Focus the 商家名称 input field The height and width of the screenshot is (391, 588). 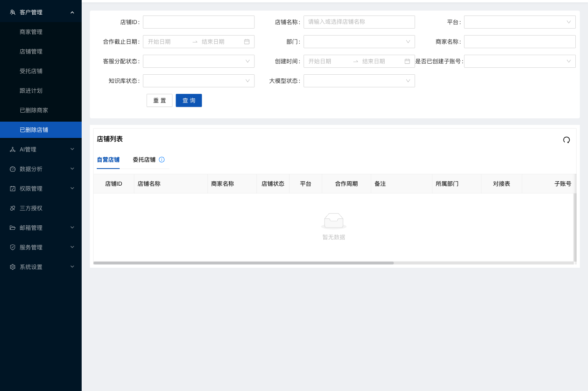[x=520, y=42]
